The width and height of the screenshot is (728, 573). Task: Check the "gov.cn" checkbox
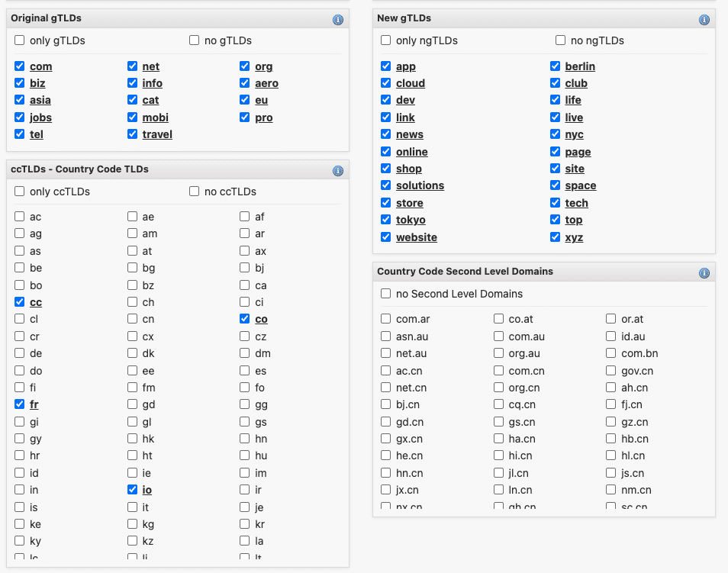pyautogui.click(x=610, y=370)
